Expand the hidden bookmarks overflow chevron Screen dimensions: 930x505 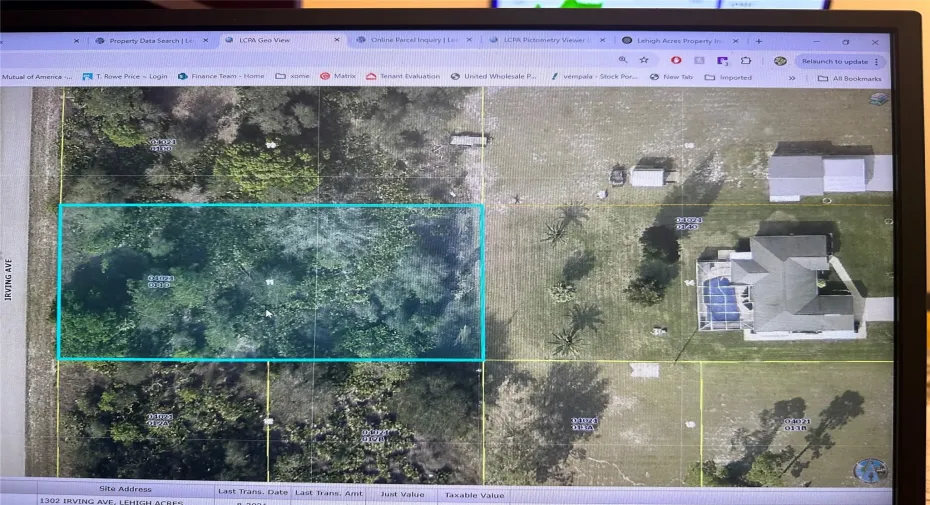(x=792, y=77)
